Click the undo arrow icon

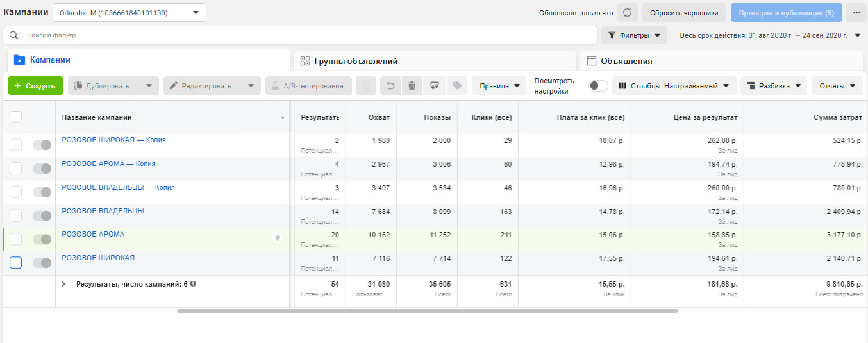(390, 86)
